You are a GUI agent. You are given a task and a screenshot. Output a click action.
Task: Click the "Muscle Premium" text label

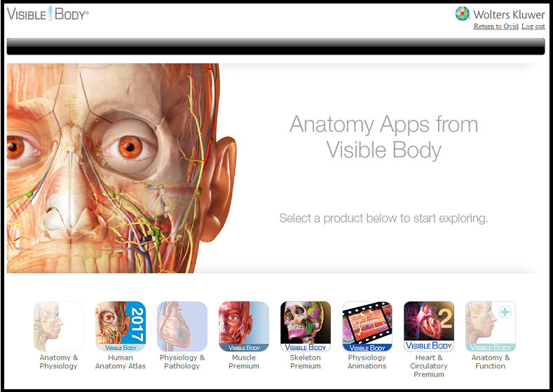[x=244, y=362]
